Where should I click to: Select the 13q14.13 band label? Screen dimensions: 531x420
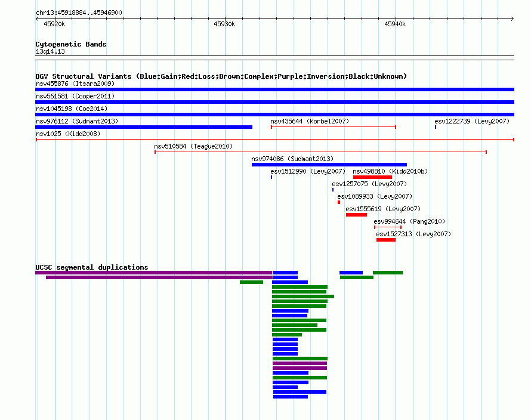click(50, 51)
